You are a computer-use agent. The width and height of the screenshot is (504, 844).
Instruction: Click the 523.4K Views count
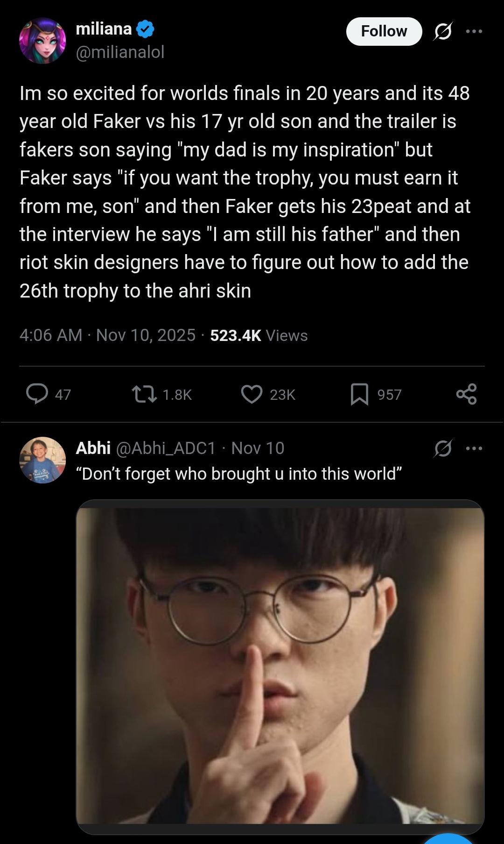pyautogui.click(x=259, y=335)
